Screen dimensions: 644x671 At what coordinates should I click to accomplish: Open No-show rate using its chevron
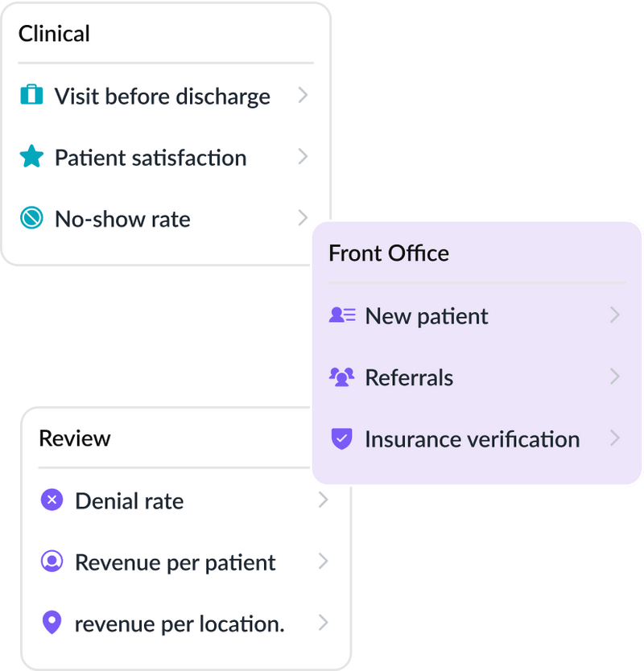[303, 217]
